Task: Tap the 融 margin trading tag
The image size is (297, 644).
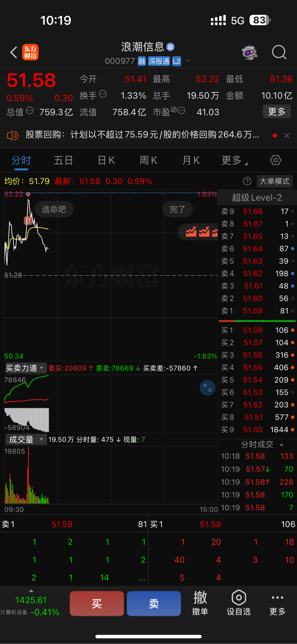Action: (x=142, y=61)
